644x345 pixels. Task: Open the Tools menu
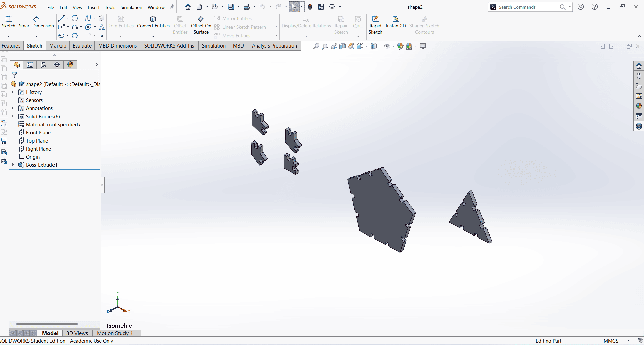110,7
